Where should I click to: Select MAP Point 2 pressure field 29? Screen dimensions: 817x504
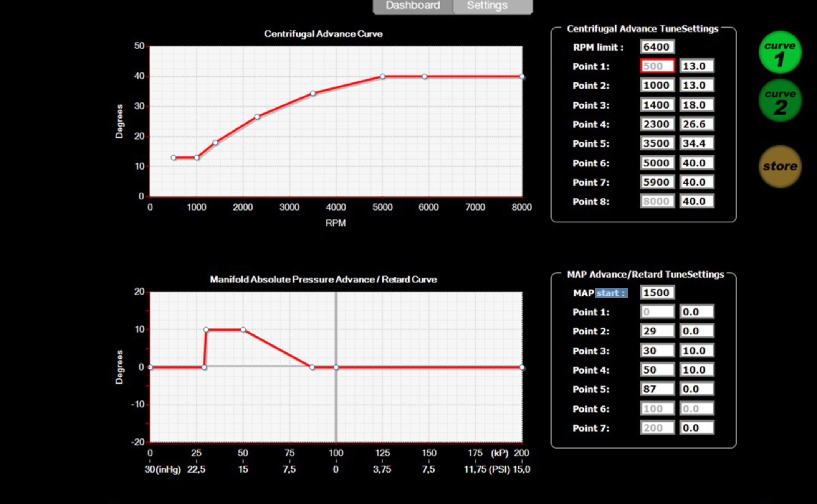(657, 331)
